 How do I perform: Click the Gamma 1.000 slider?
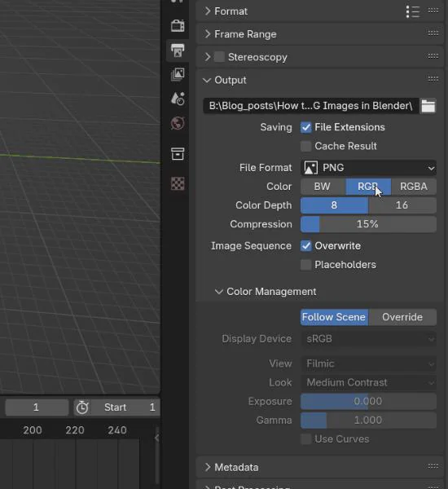click(368, 421)
